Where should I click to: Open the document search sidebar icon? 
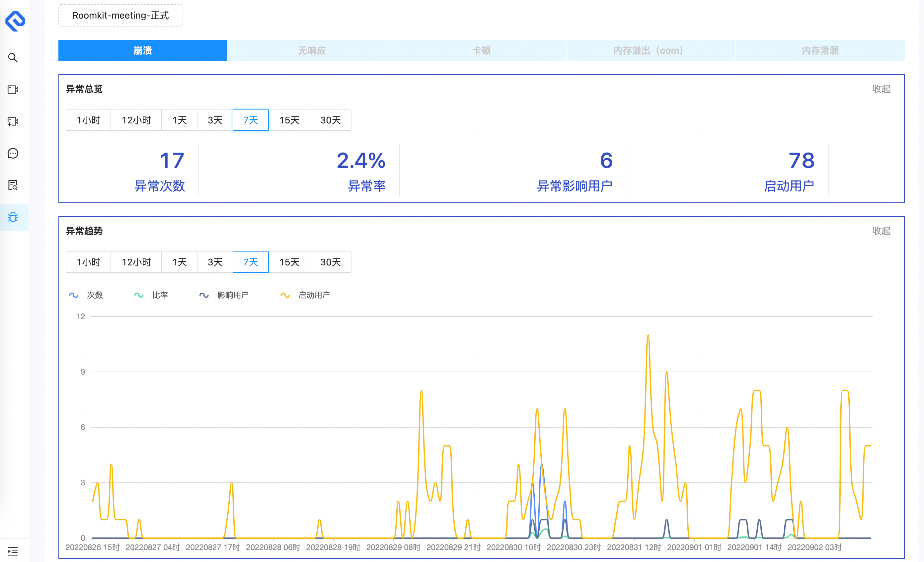[13, 185]
